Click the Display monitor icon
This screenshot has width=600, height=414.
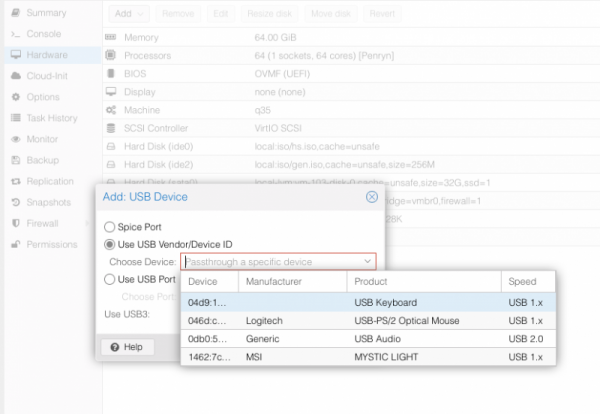point(111,92)
